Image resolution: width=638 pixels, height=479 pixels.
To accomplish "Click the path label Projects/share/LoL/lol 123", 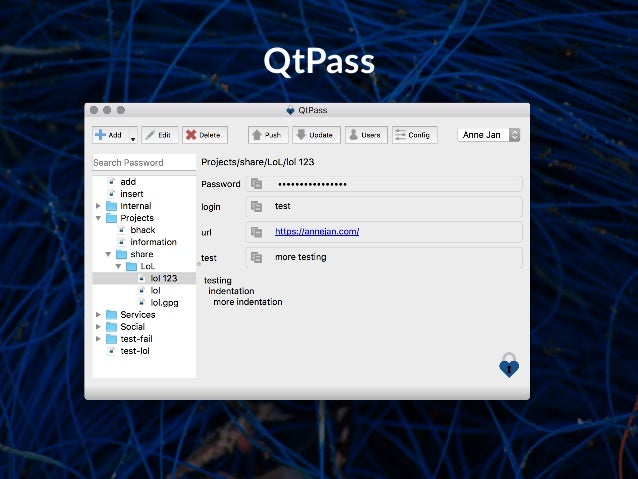I will tap(258, 162).
